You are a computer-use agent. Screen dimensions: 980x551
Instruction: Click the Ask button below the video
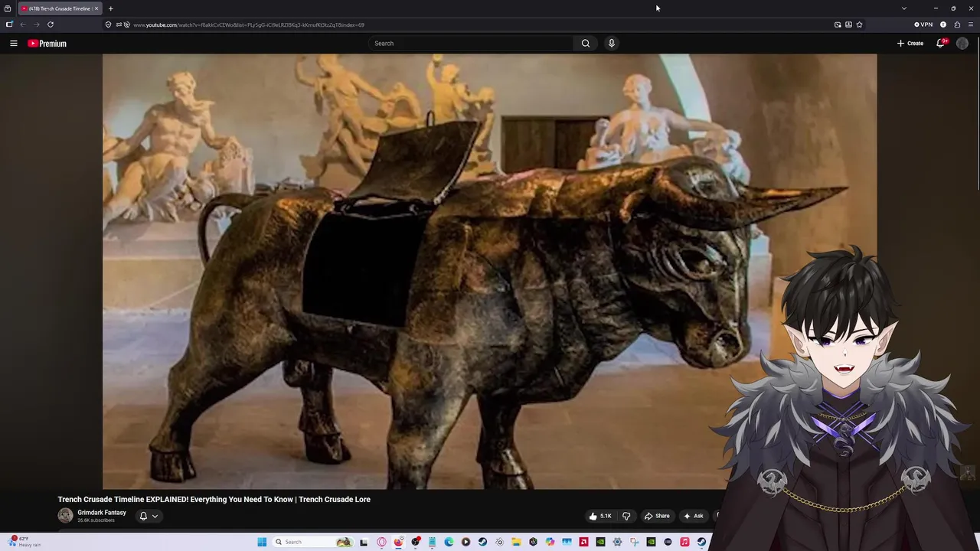click(693, 516)
